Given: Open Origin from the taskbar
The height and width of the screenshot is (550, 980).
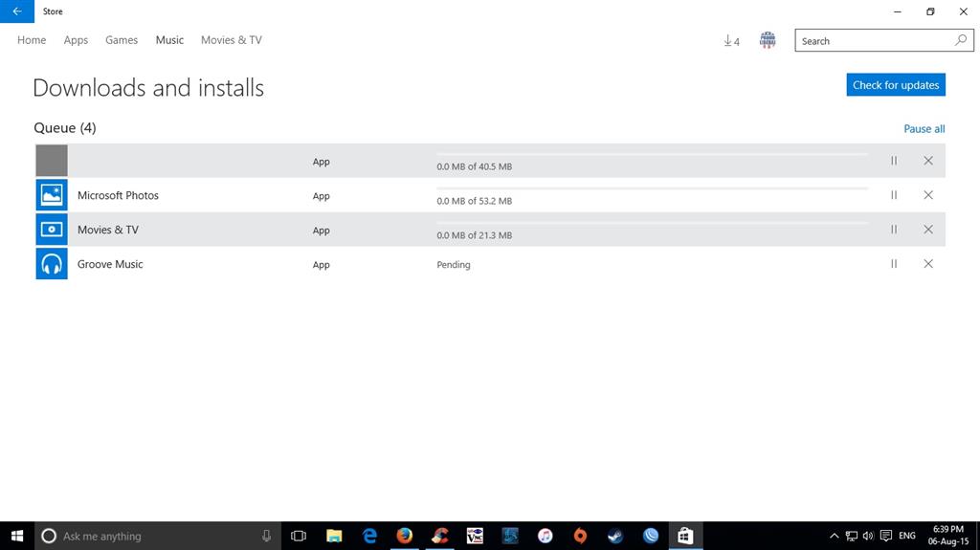Looking at the screenshot, I should point(580,536).
